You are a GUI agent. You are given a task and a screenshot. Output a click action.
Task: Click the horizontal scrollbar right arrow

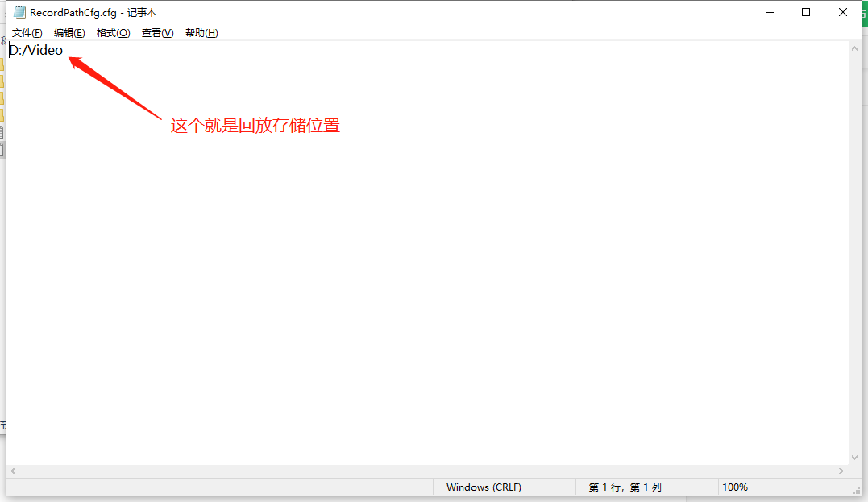841,471
